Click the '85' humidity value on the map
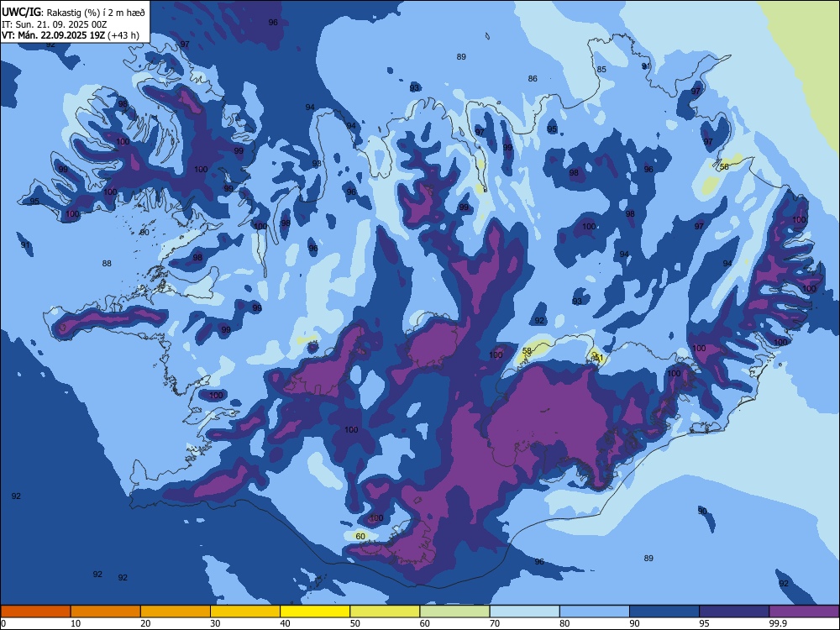The height and width of the screenshot is (630, 840). 601,69
